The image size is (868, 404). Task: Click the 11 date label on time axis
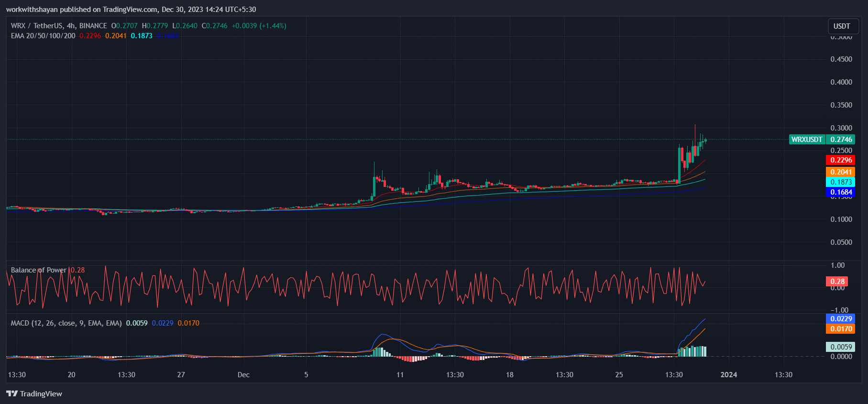click(x=400, y=375)
